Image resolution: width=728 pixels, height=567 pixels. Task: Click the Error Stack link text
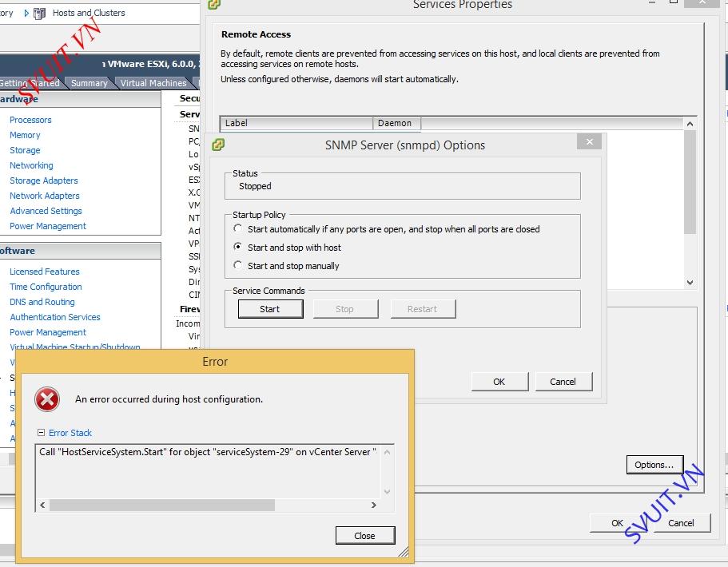coord(70,433)
